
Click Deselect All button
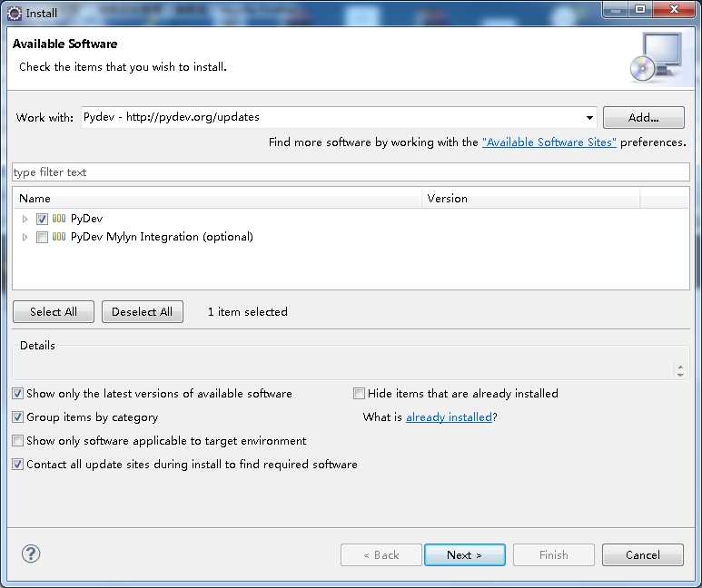tap(143, 311)
